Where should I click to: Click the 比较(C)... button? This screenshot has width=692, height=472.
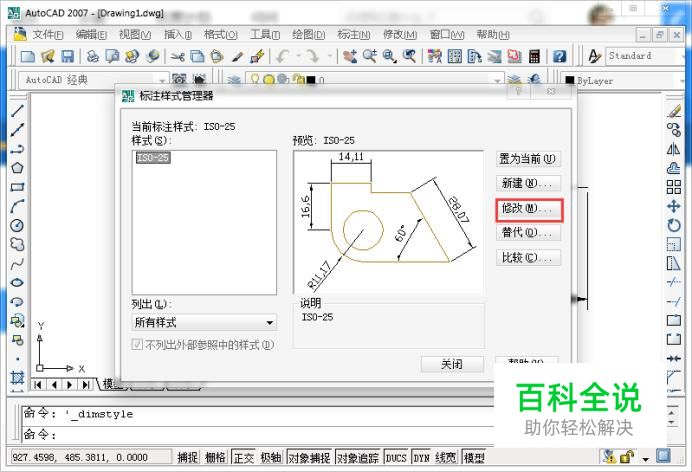pos(528,258)
